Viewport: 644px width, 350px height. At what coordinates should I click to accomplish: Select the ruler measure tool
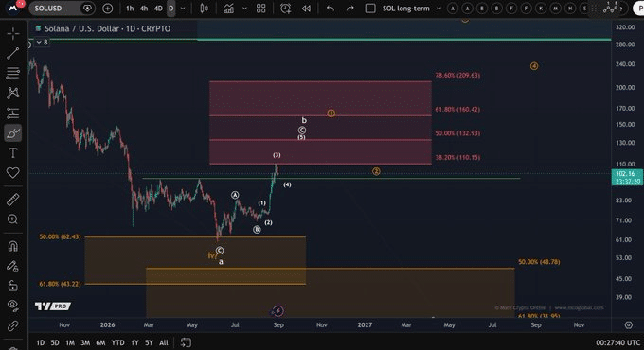(12, 200)
